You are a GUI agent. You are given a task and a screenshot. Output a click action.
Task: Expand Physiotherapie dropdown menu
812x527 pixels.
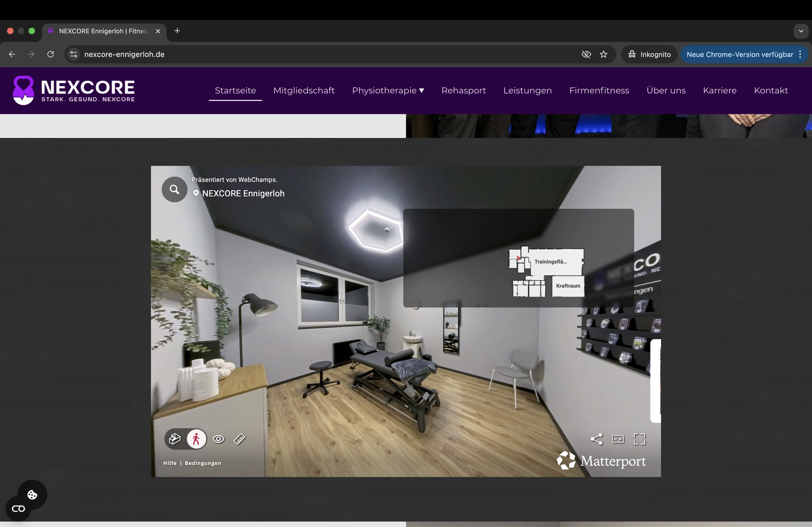[388, 91]
